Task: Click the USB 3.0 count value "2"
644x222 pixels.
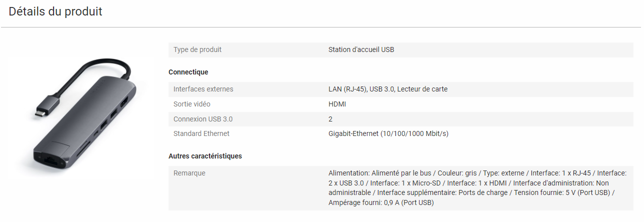Action: tap(330, 119)
